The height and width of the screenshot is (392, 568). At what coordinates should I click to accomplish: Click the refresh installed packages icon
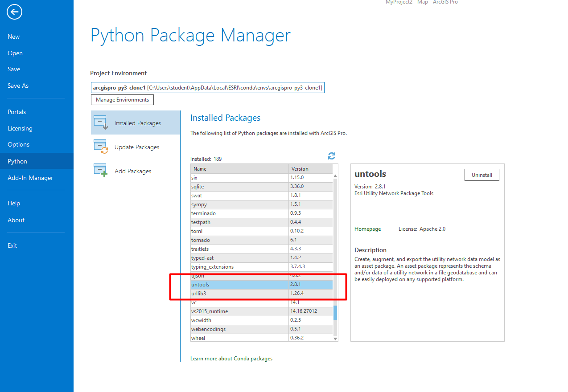click(331, 156)
